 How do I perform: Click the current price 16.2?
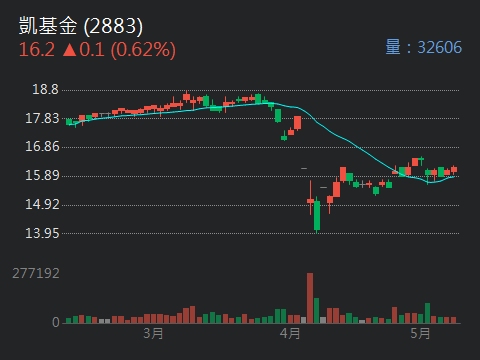click(x=37, y=50)
